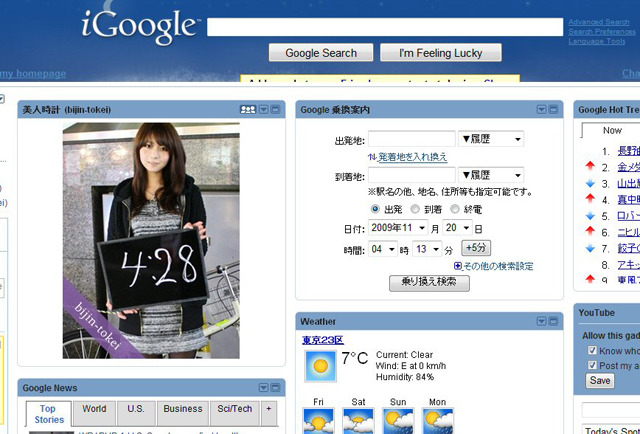
Task: Click blue down arrow beside trend 7
Action: pos(590,248)
